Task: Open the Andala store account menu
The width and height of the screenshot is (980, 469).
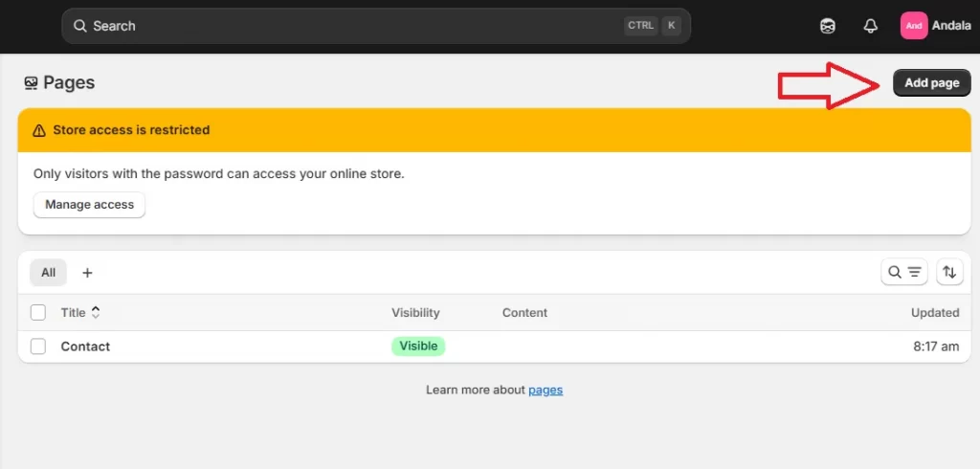Action: tap(948, 26)
